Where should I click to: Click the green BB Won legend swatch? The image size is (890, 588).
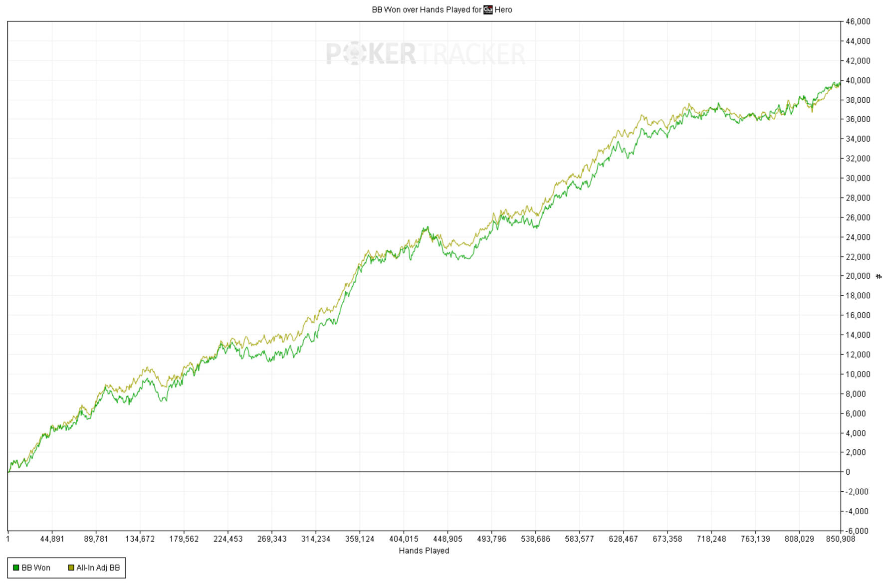(16, 568)
